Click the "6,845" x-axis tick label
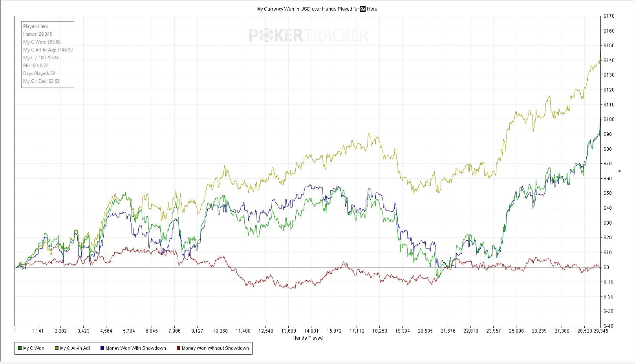Image resolution: width=635 pixels, height=364 pixels. (152, 331)
